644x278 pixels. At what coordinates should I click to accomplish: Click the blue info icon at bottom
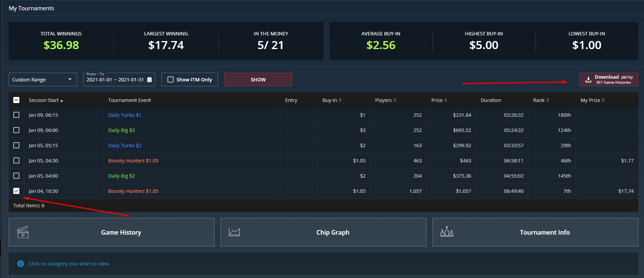21,264
